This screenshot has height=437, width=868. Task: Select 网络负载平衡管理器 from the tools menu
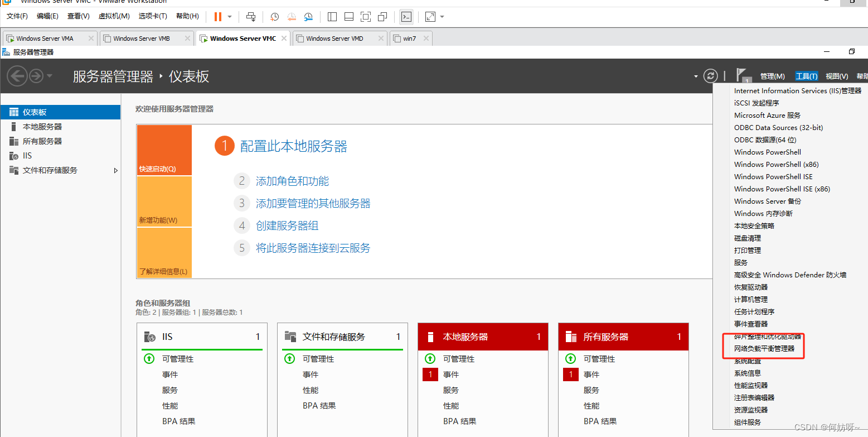point(764,349)
